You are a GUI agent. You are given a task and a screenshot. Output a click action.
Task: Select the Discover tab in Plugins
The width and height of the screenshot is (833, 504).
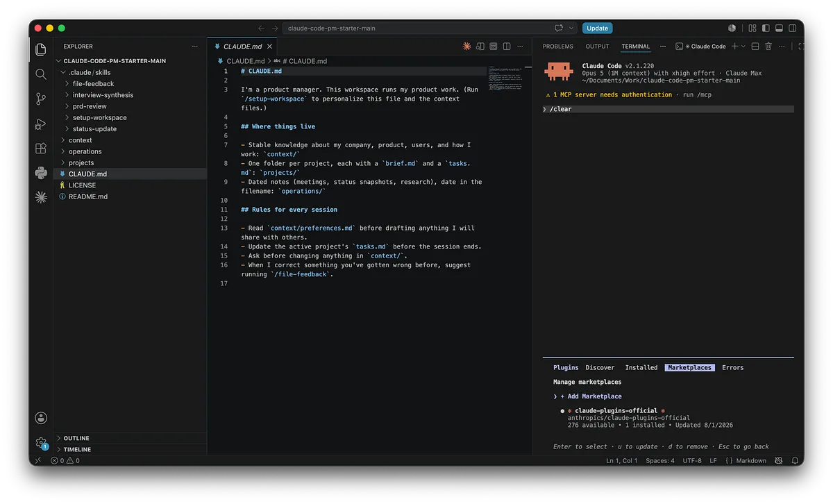coord(600,367)
